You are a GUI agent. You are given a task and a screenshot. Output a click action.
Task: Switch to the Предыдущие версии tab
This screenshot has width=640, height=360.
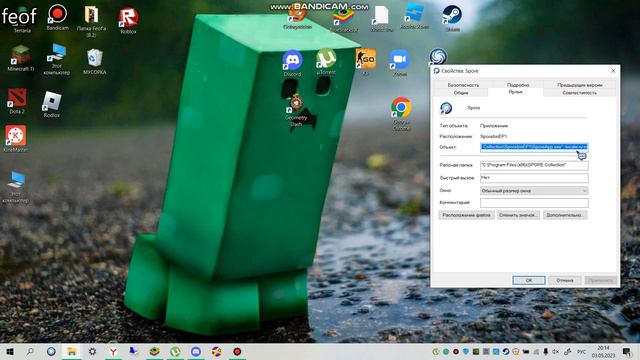[x=580, y=85]
